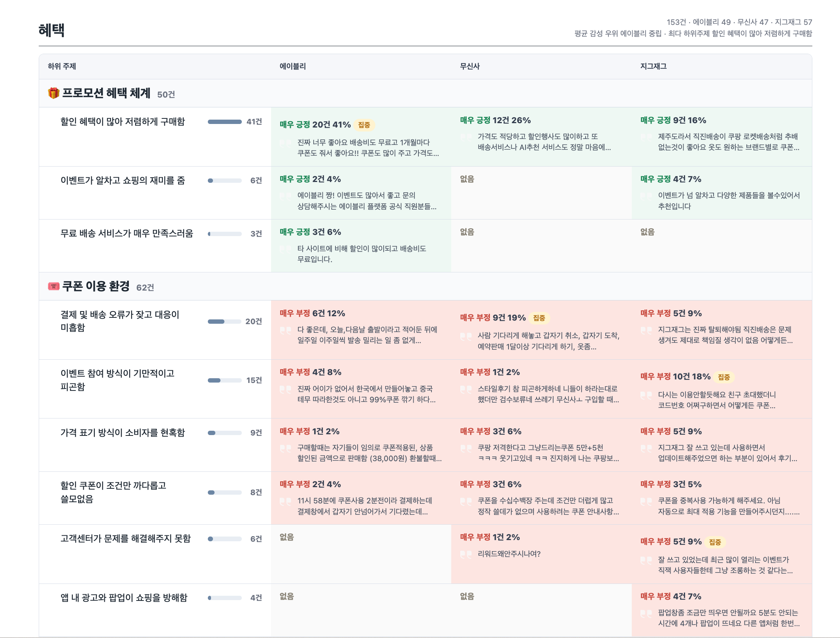
Task: Click the 에이블리 column header
Action: pos(293,66)
